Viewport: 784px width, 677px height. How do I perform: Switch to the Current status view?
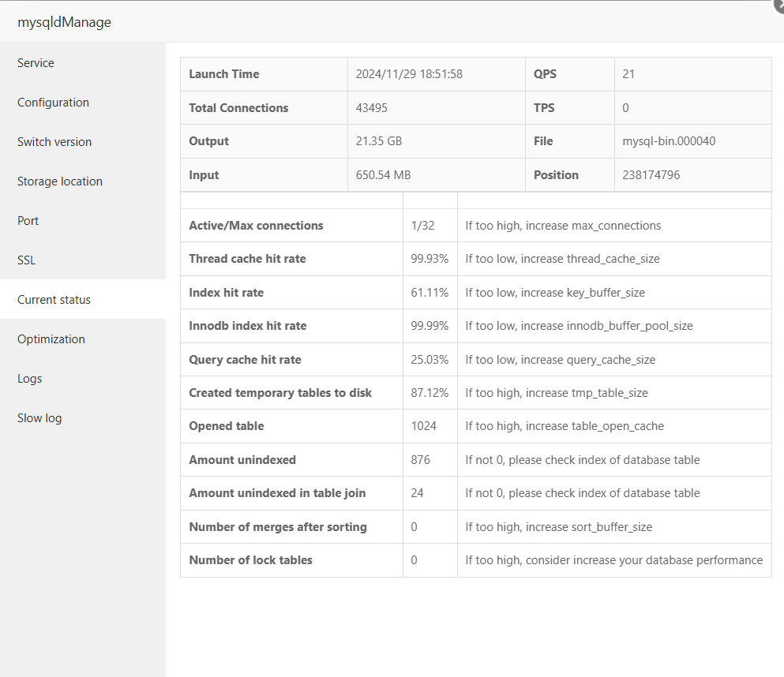tap(54, 299)
